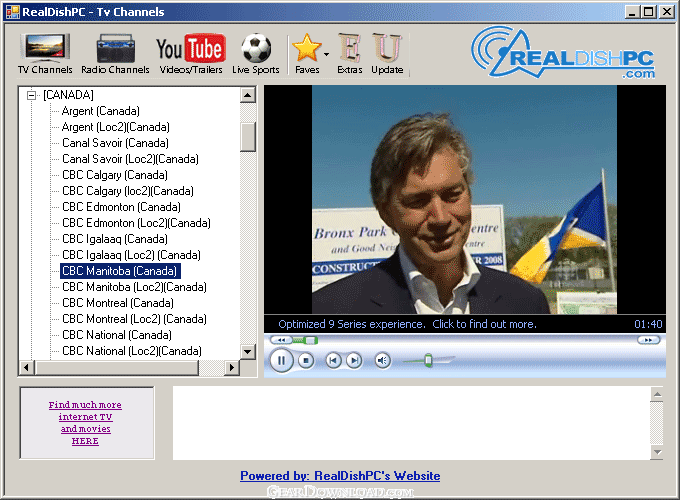
Task: Click the seek bar position handle
Action: point(313,340)
